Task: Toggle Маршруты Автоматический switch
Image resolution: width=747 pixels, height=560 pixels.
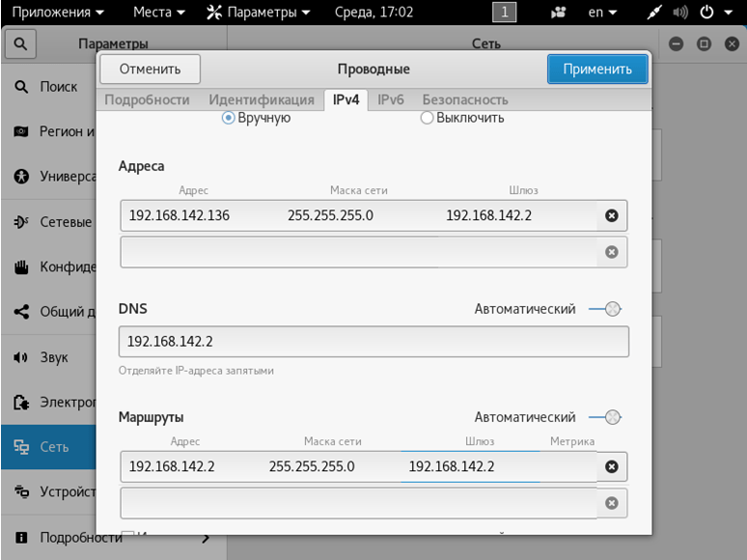Action: (605, 417)
